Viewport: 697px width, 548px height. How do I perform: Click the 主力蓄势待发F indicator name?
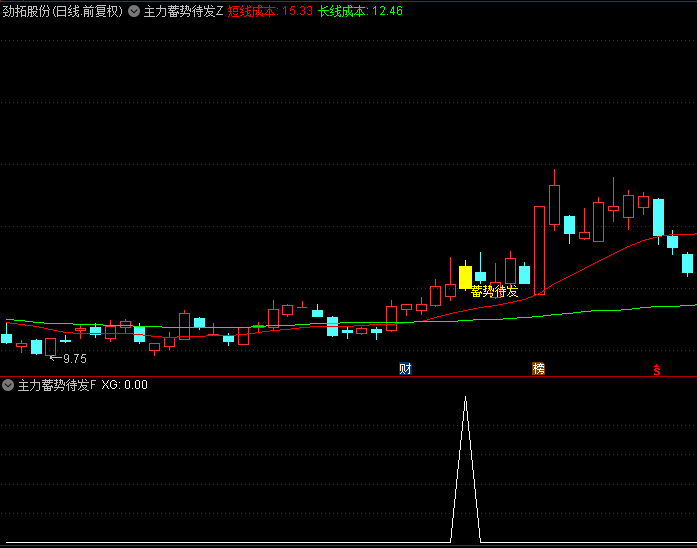(x=57, y=385)
